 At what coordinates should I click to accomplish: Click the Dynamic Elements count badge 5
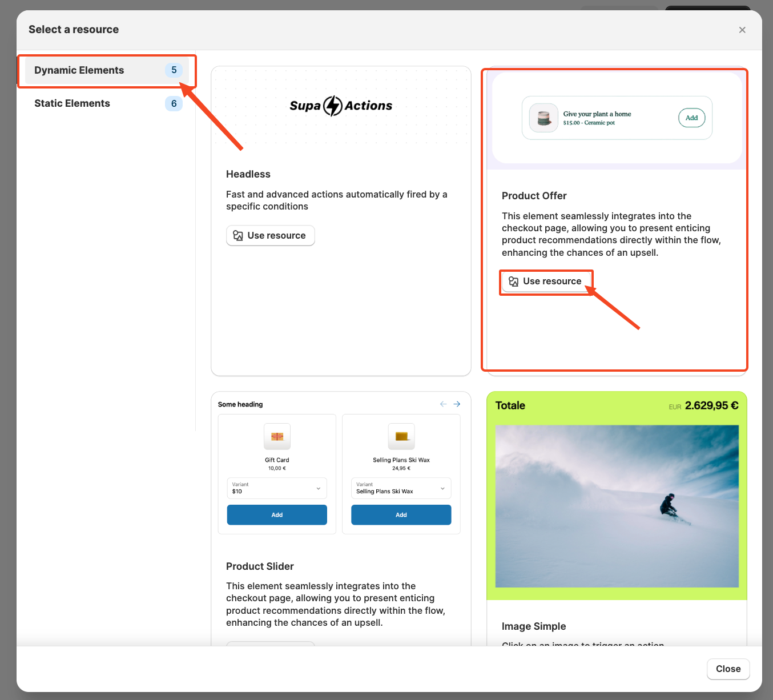point(174,70)
